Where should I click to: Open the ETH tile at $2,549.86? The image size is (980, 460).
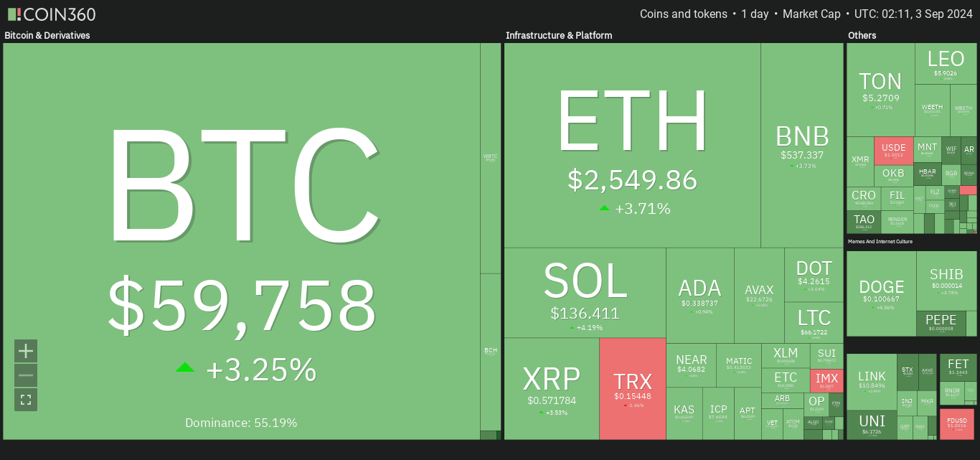632,146
